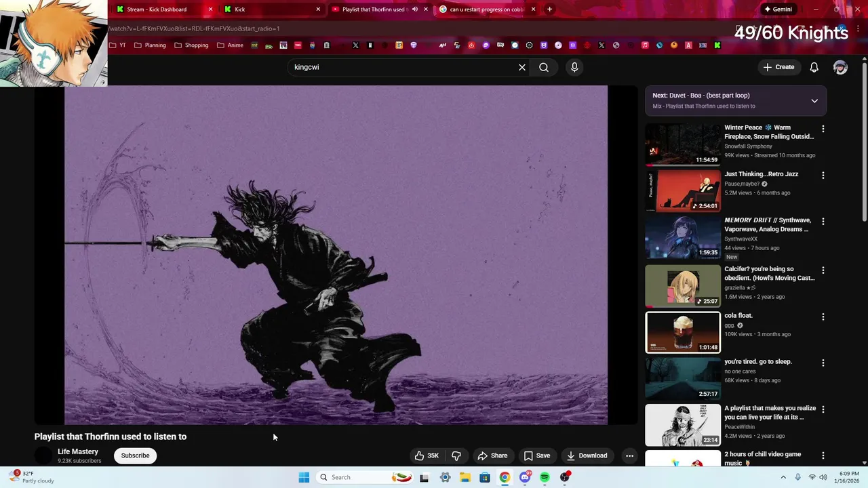Close the Stream - Kick Dashboard tab

[210, 9]
